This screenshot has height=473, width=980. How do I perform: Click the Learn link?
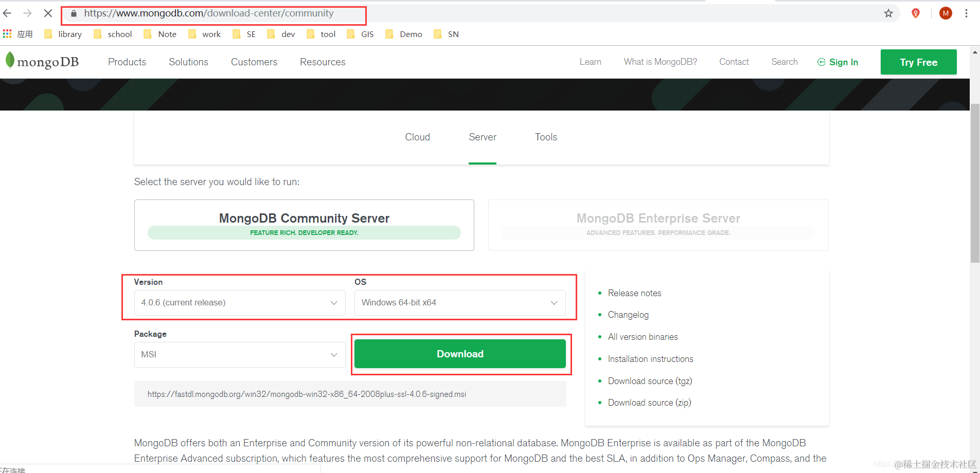point(591,62)
